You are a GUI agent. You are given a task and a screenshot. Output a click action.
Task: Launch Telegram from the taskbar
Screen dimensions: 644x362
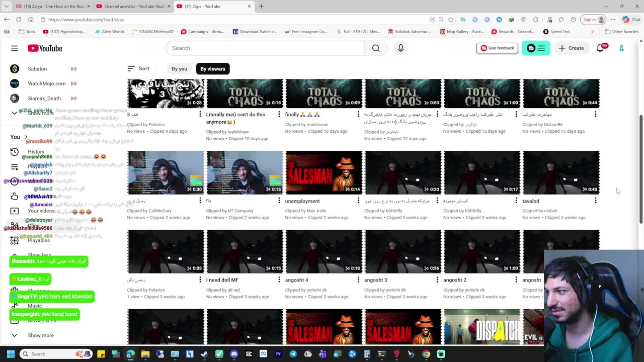tap(293, 354)
